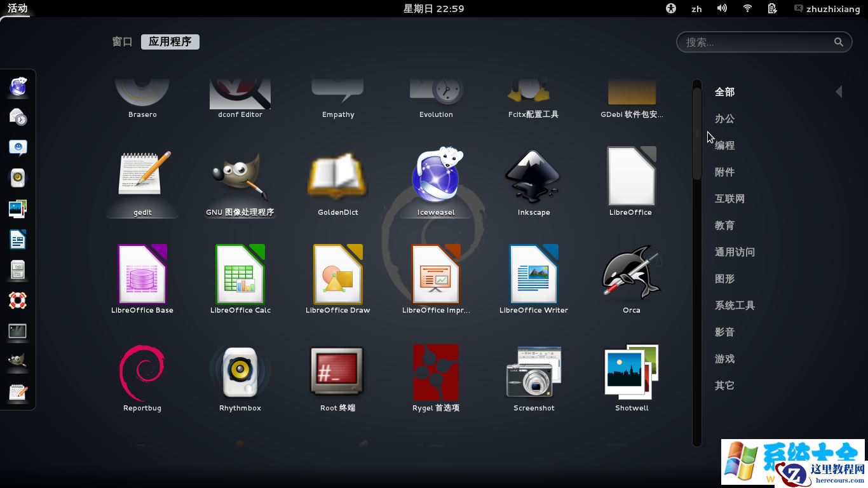Open the Brasero disc burner
This screenshot has width=868, height=488.
pyautogui.click(x=142, y=100)
